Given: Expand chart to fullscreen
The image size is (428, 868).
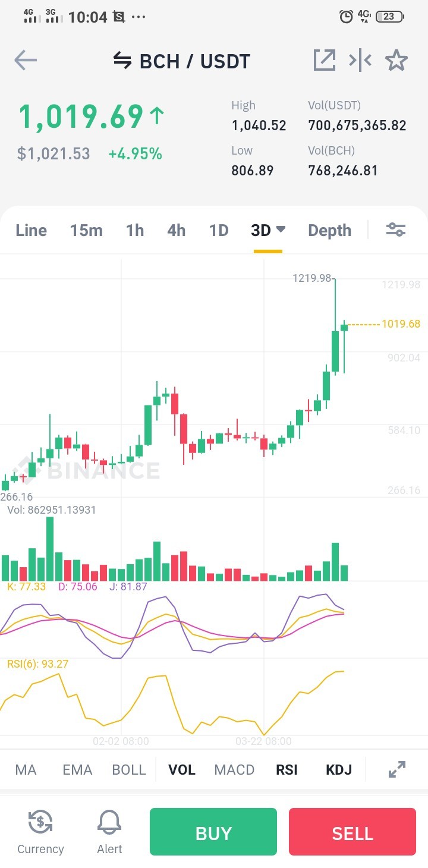Looking at the screenshot, I should click(396, 769).
